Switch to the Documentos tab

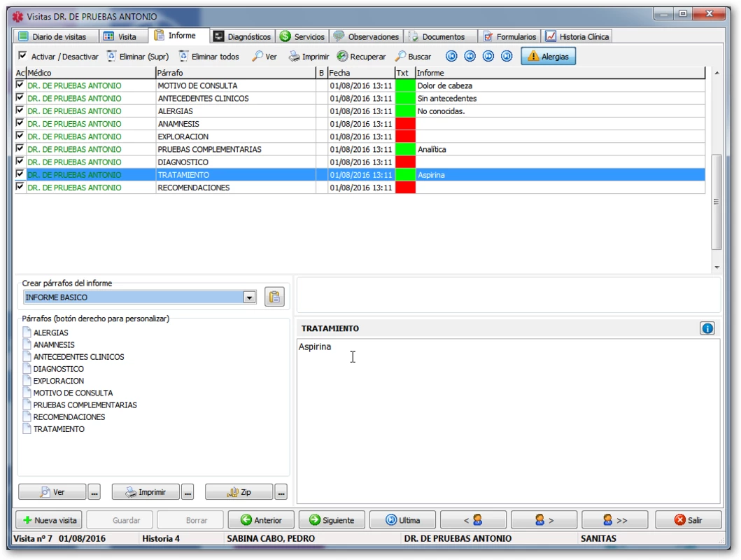(440, 36)
